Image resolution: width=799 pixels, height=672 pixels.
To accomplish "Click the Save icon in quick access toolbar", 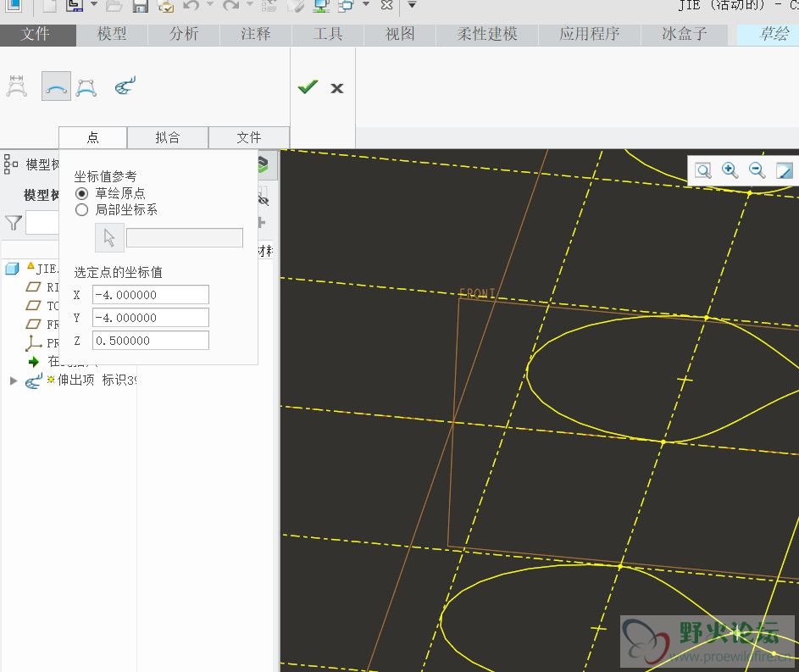I will coord(140,6).
